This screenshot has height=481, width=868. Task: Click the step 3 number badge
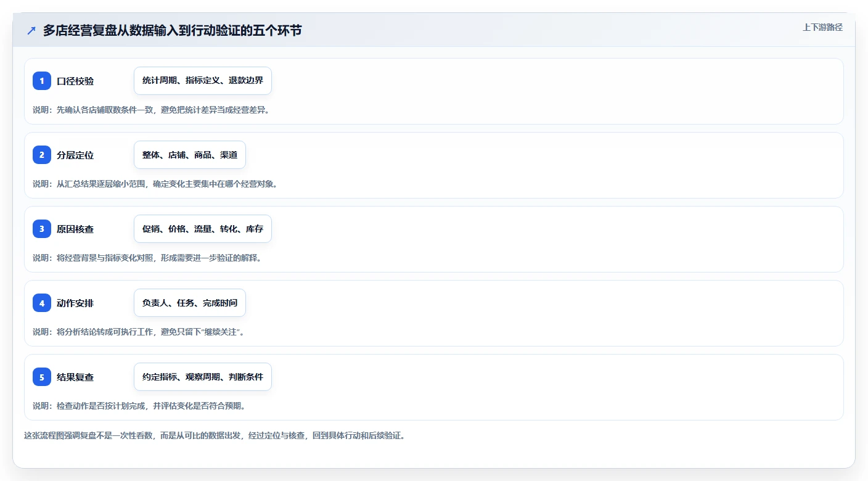click(42, 229)
